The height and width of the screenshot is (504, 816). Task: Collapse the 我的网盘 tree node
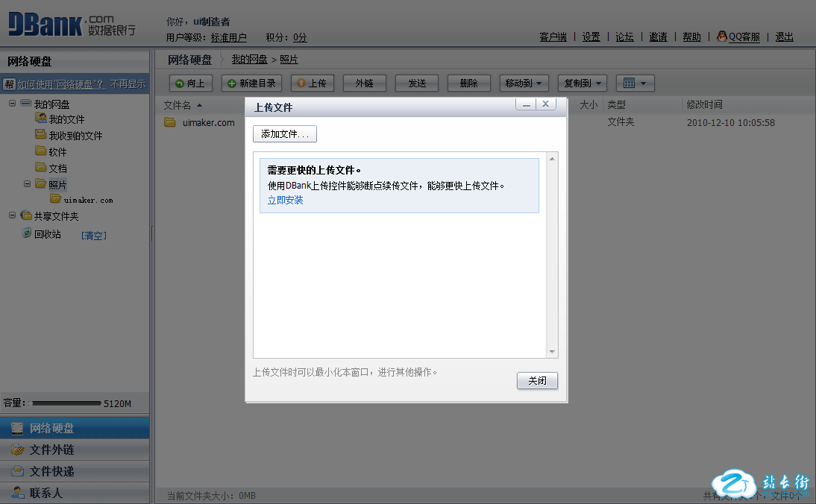click(13, 104)
